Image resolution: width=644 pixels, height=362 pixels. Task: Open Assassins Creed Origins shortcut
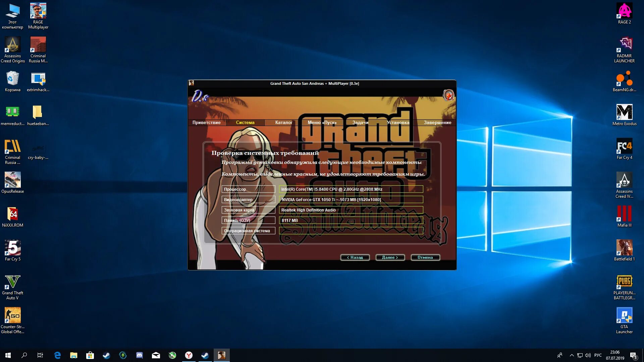point(12,50)
